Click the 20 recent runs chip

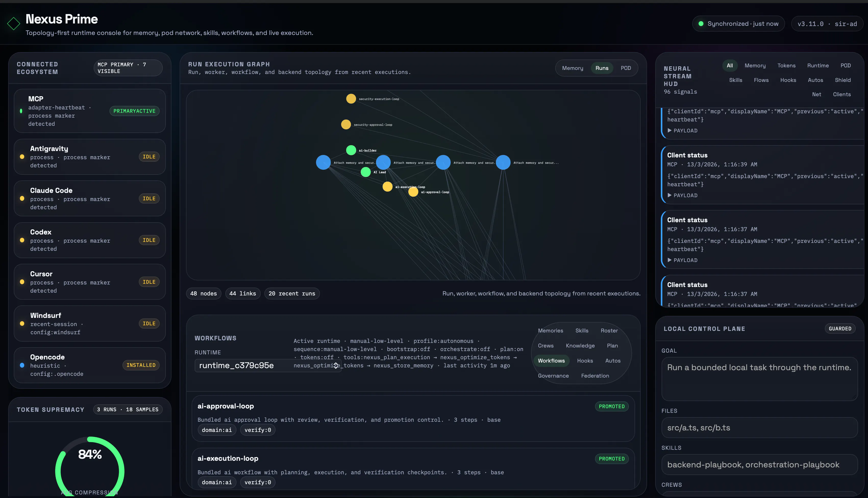[292, 293]
